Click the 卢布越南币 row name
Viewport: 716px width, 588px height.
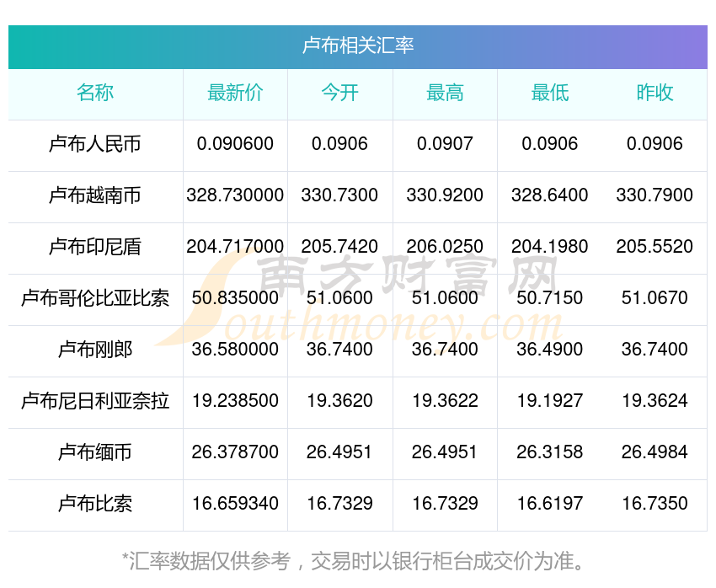[95, 195]
